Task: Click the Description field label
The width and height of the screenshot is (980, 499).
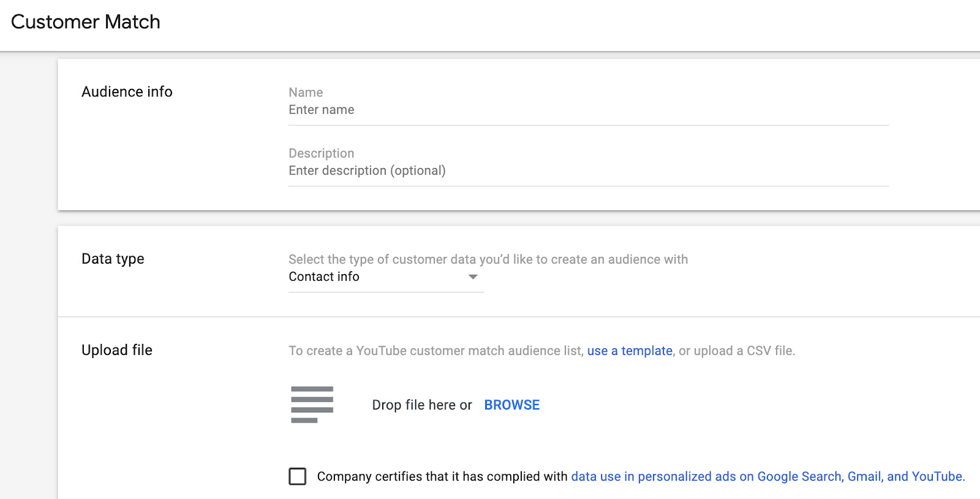Action: point(321,153)
